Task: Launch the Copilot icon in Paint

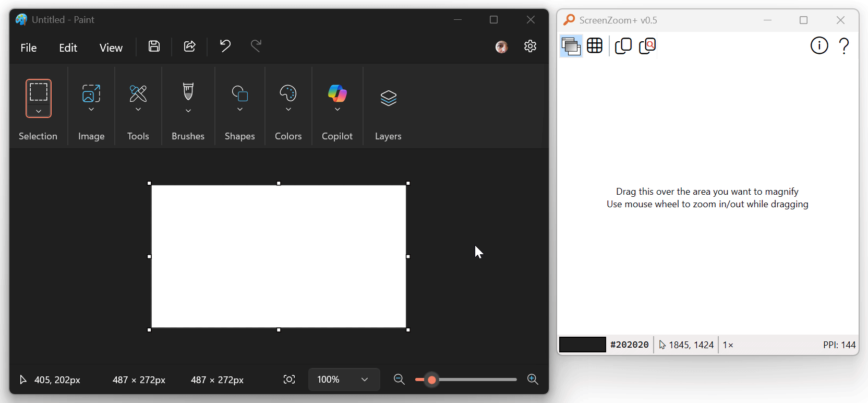Action: [337, 93]
